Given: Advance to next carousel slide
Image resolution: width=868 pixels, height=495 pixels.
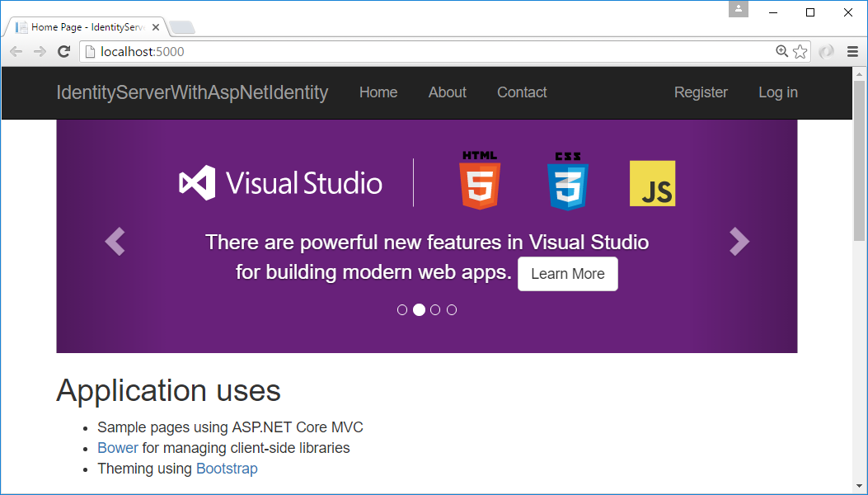Looking at the screenshot, I should [x=739, y=241].
